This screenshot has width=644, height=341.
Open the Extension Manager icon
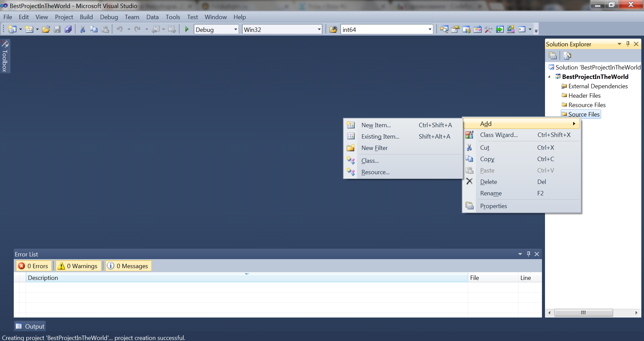pos(511,30)
